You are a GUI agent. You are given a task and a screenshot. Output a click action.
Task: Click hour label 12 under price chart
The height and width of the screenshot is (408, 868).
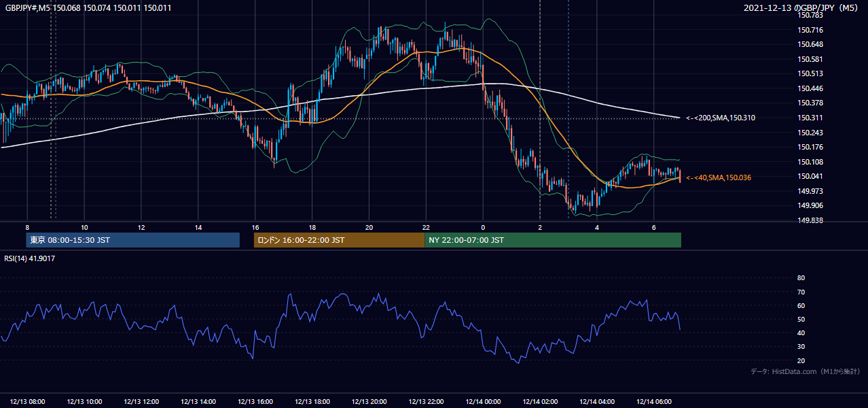pos(141,227)
